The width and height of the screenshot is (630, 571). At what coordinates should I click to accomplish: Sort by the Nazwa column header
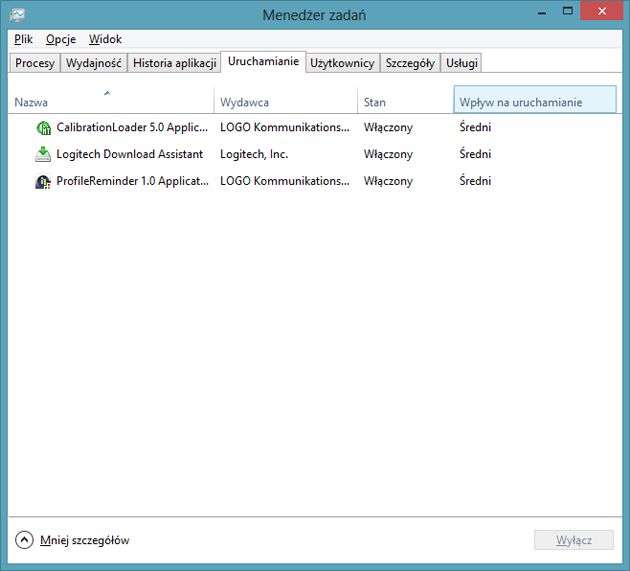(x=111, y=99)
